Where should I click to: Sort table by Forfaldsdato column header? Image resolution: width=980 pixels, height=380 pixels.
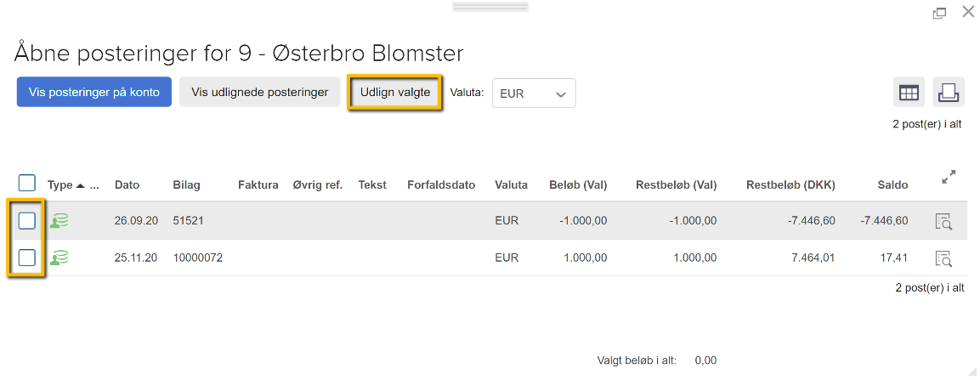[x=441, y=185]
